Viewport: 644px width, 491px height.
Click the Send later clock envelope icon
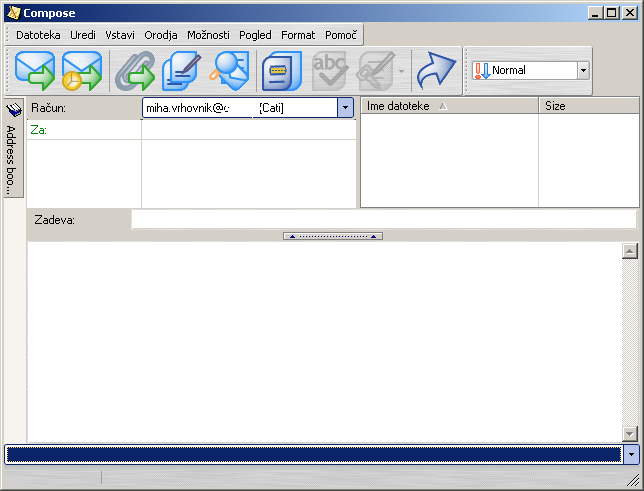(81, 71)
